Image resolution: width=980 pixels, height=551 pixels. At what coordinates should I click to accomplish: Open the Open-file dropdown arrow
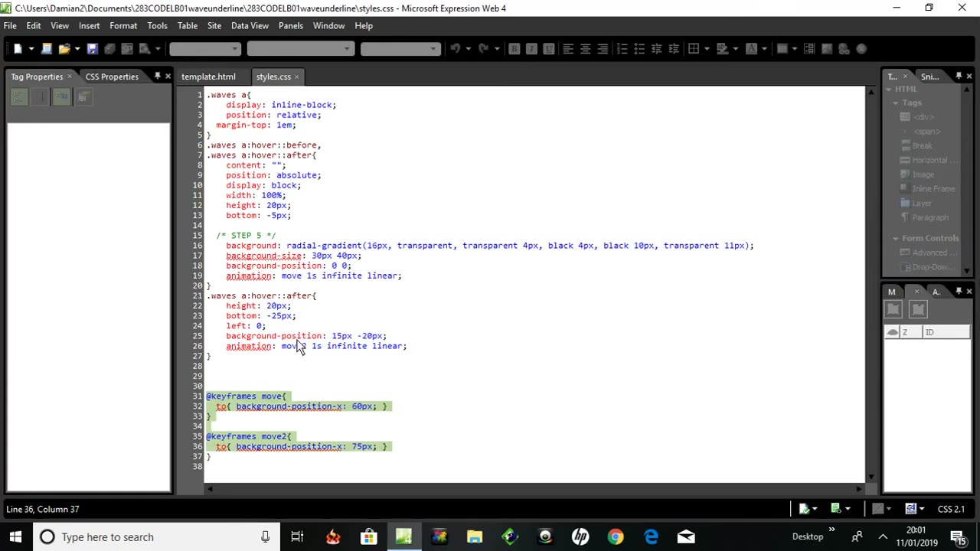[77, 49]
